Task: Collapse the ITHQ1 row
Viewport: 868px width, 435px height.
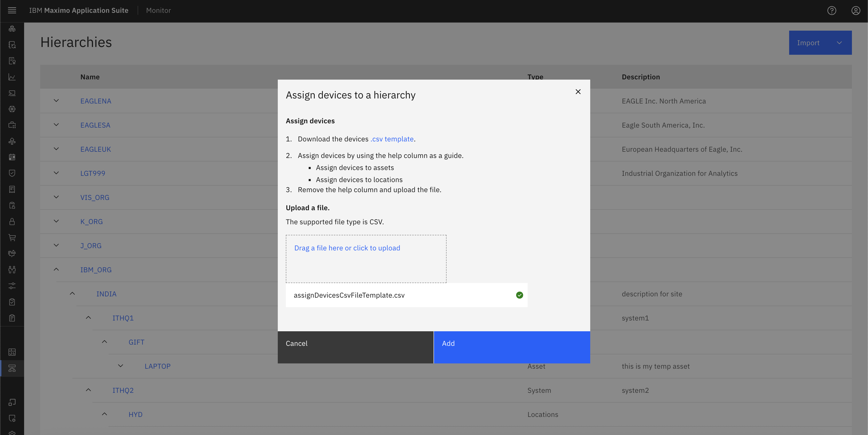Action: pos(88,318)
